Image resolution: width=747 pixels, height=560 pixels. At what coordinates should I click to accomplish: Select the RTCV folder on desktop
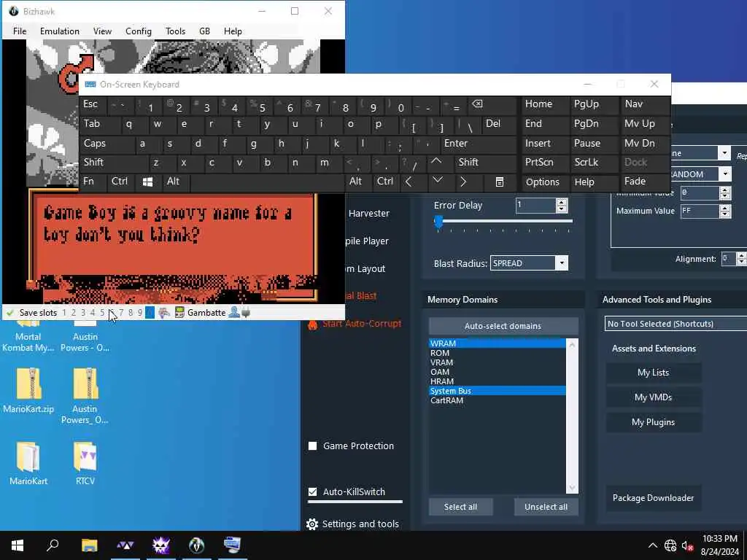pyautogui.click(x=85, y=464)
